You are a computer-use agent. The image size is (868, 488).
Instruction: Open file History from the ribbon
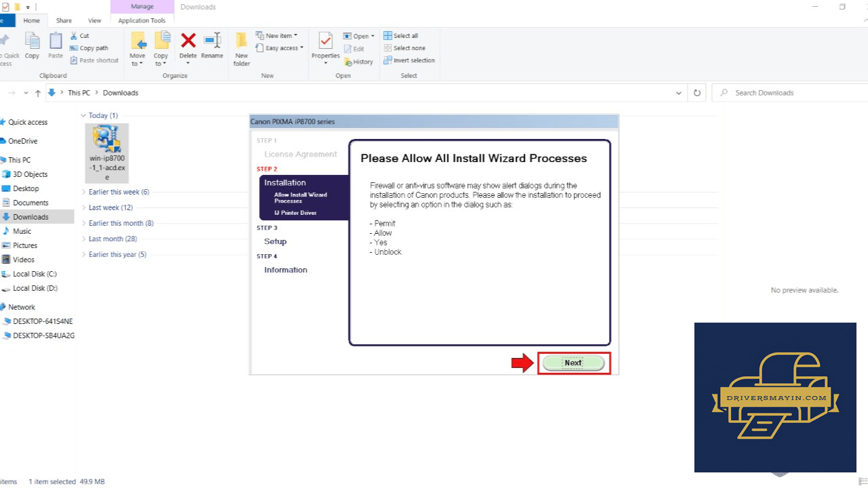[358, 62]
